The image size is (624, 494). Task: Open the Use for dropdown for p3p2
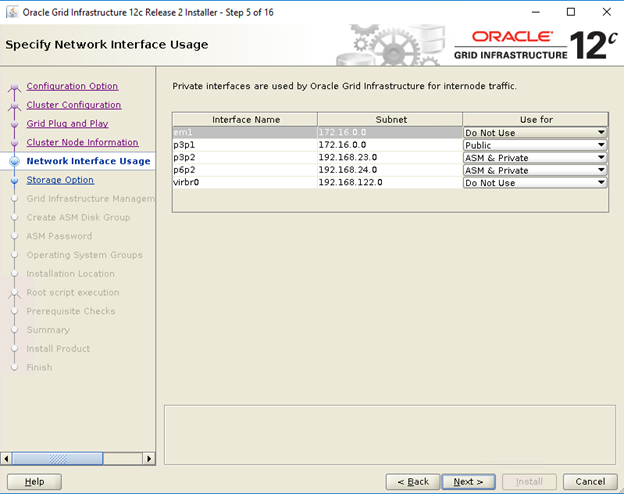[x=535, y=158]
